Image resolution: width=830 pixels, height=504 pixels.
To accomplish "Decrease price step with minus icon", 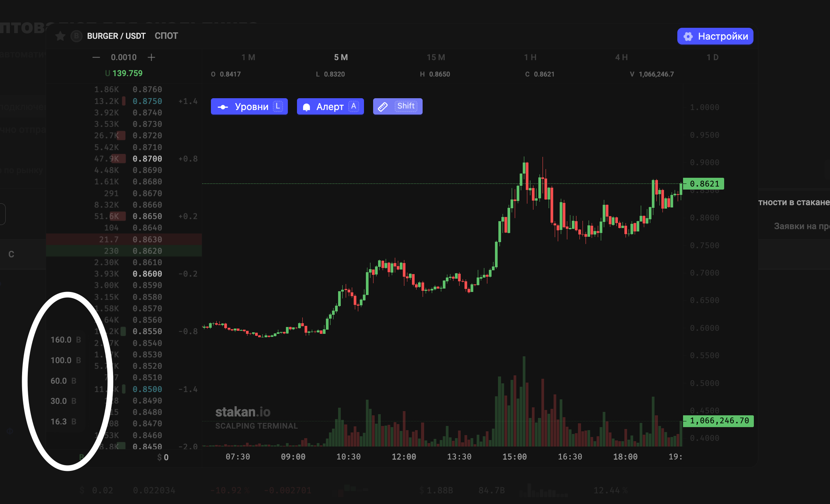I will tap(96, 57).
